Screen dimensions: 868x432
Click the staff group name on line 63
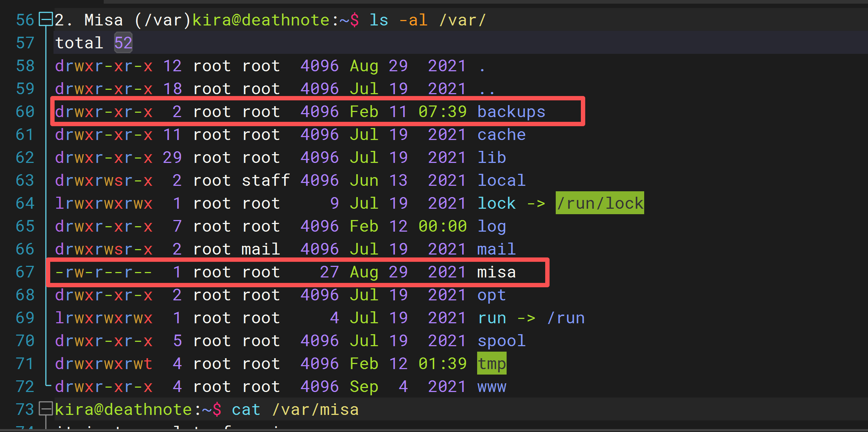pos(265,180)
